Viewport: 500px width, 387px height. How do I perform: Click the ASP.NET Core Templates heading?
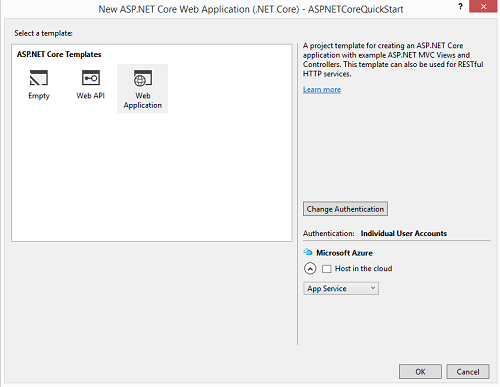59,54
